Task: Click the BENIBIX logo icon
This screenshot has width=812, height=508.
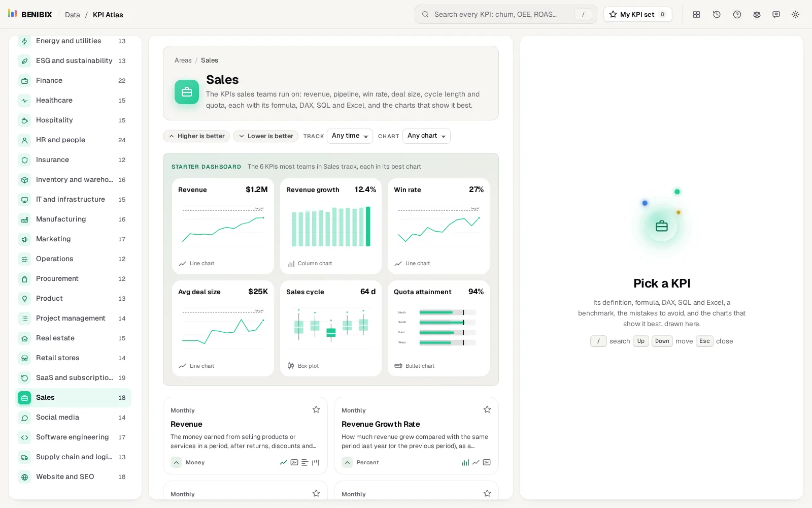Action: 13,14
